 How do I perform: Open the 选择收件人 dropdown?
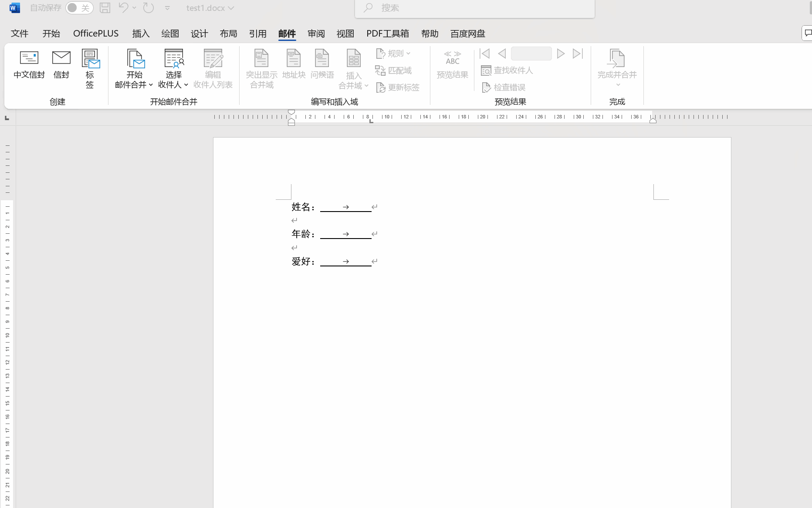tap(173, 69)
